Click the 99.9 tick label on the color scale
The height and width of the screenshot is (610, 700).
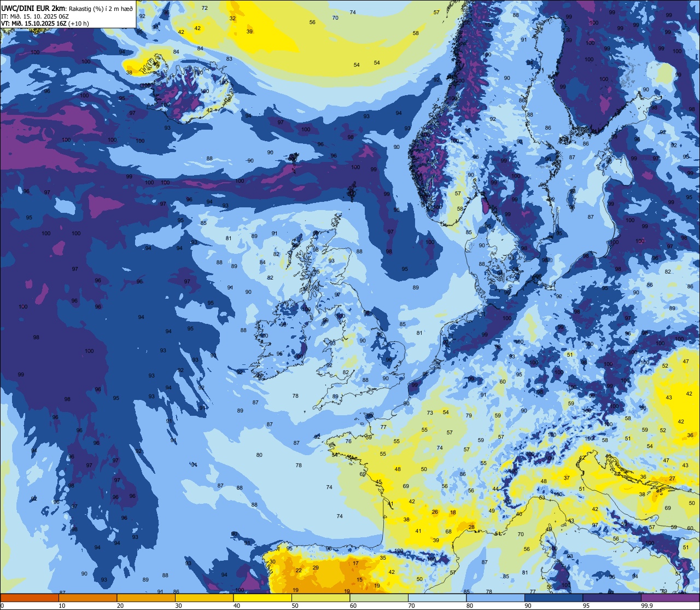[x=647, y=606]
